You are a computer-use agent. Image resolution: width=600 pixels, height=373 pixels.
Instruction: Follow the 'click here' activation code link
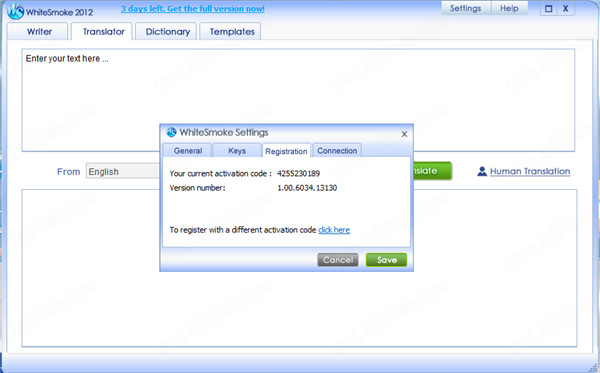[334, 230]
